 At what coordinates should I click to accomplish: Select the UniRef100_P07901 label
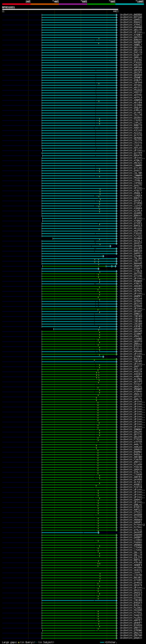[x=131, y=613]
